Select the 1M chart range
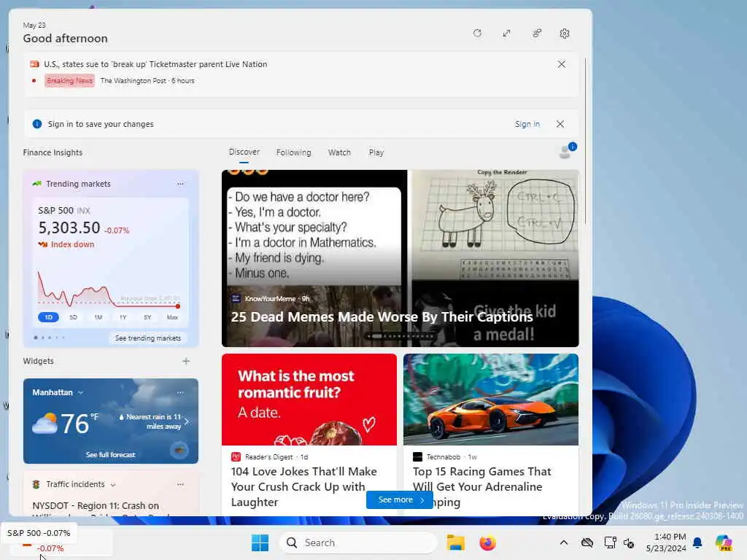Viewport: 747px width, 560px height. pyautogui.click(x=98, y=317)
